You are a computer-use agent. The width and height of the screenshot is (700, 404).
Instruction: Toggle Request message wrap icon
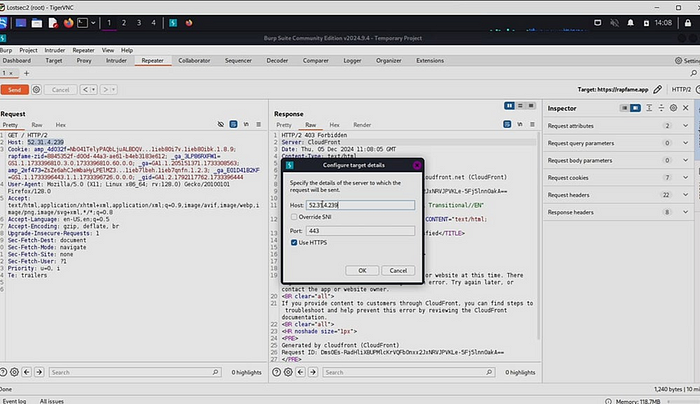click(233, 125)
